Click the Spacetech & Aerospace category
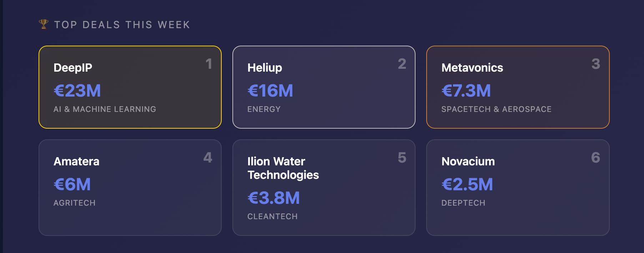Viewport: 644px width, 253px height. [496, 109]
